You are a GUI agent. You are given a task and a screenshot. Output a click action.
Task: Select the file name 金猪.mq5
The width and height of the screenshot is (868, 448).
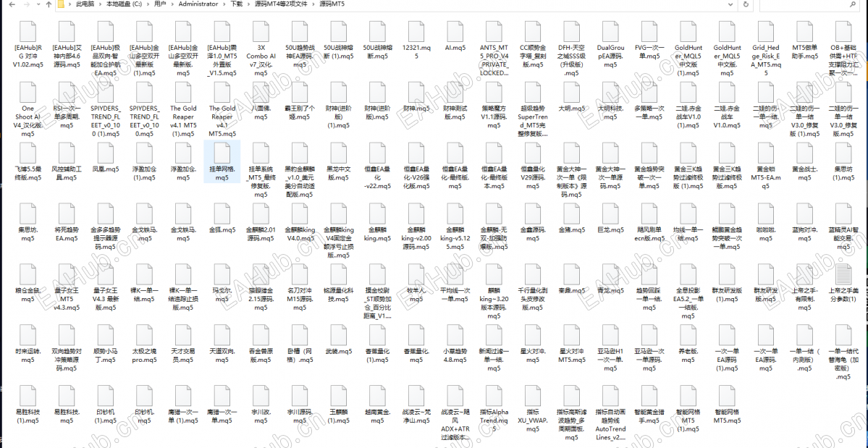click(571, 229)
